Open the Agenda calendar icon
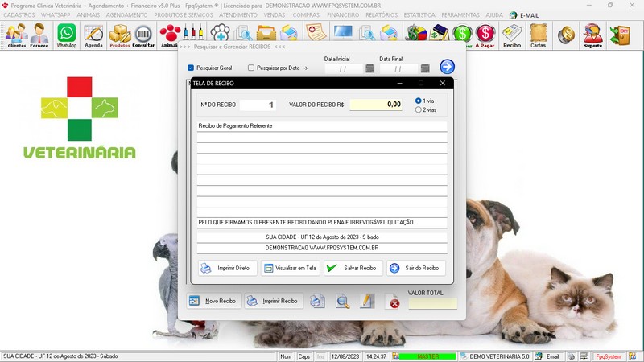The width and height of the screenshot is (644, 362). click(93, 35)
